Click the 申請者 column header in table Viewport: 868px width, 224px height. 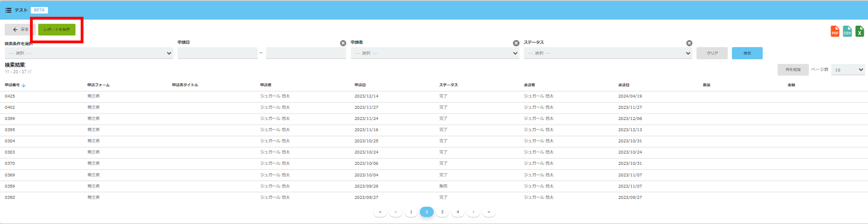(266, 85)
